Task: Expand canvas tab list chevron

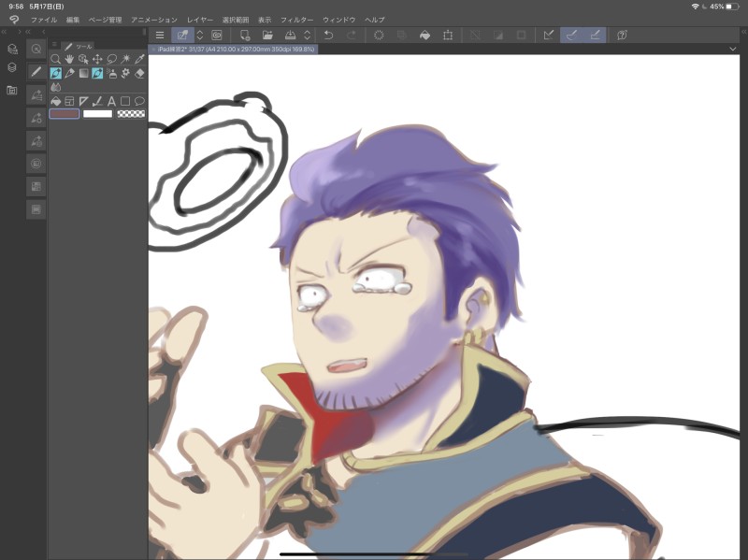Action: pos(733,50)
